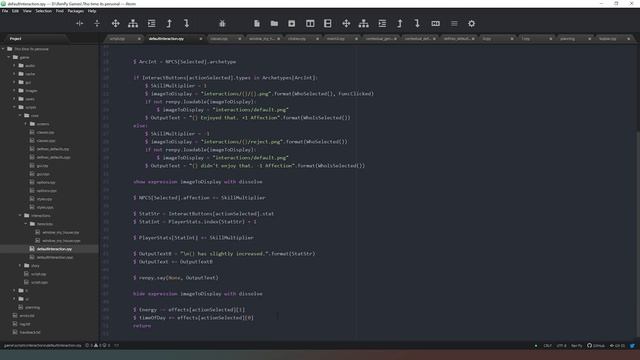Click the 'show expression imageToDisplay with dissolve' line

tap(198, 182)
